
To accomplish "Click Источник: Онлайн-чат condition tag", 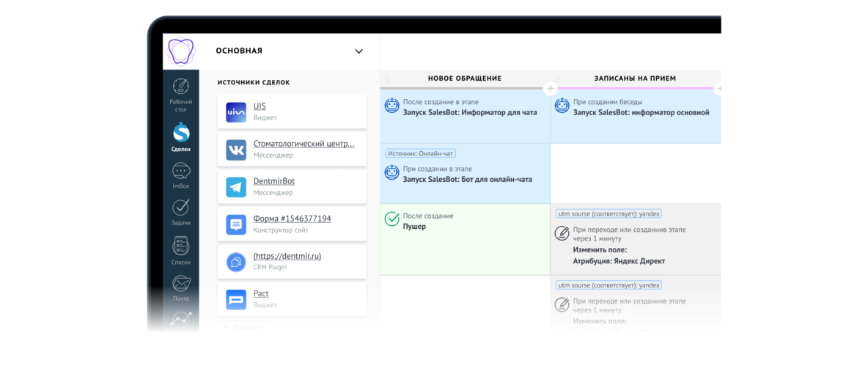I will point(421,153).
